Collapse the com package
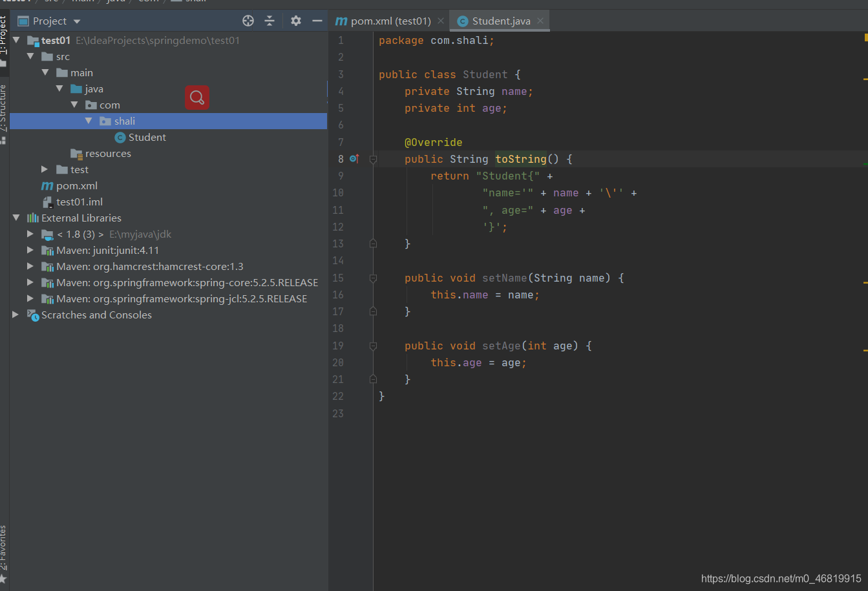Screen dimensions: 868x591 click(x=74, y=105)
